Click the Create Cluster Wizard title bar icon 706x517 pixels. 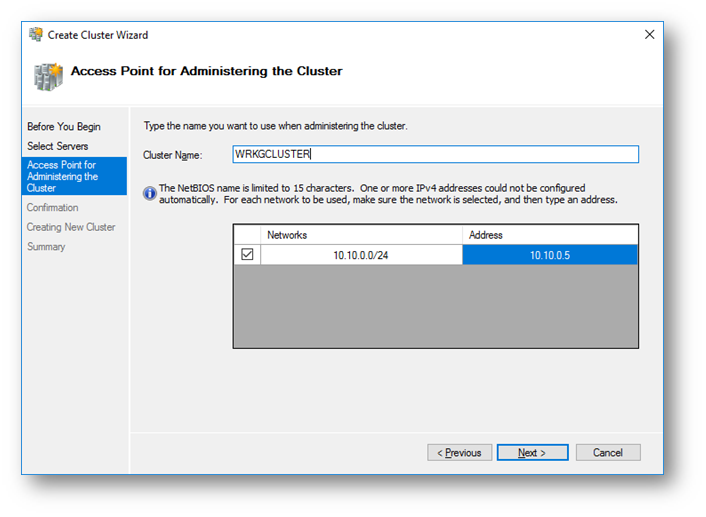36,35
